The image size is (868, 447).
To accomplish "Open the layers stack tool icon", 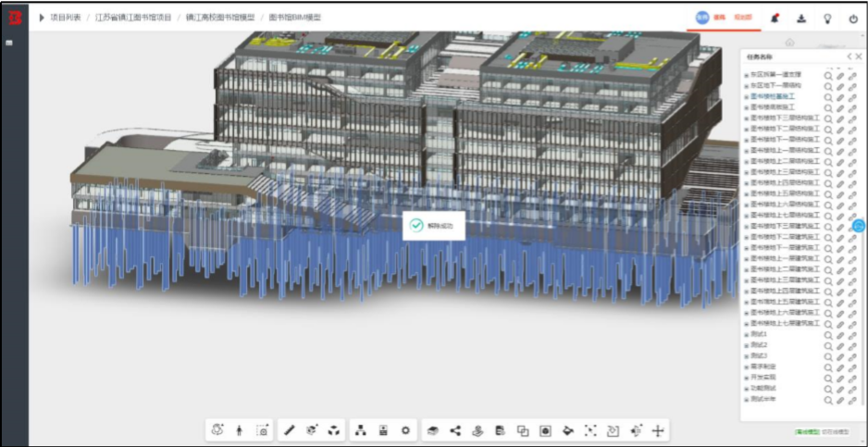I will 433,430.
